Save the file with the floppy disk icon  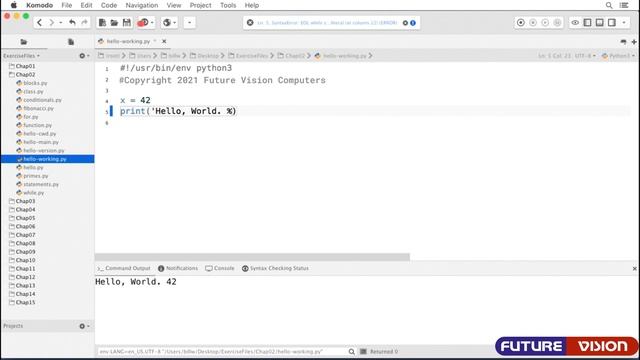127,22
